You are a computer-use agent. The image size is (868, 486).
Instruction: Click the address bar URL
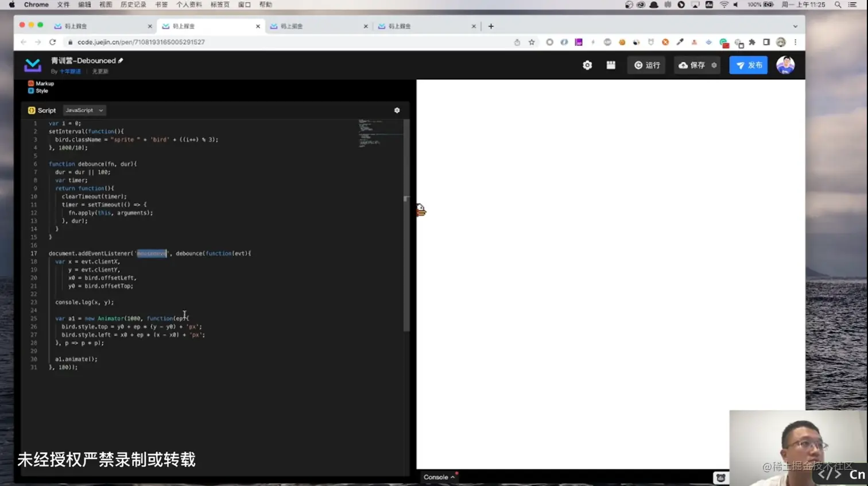pos(141,43)
